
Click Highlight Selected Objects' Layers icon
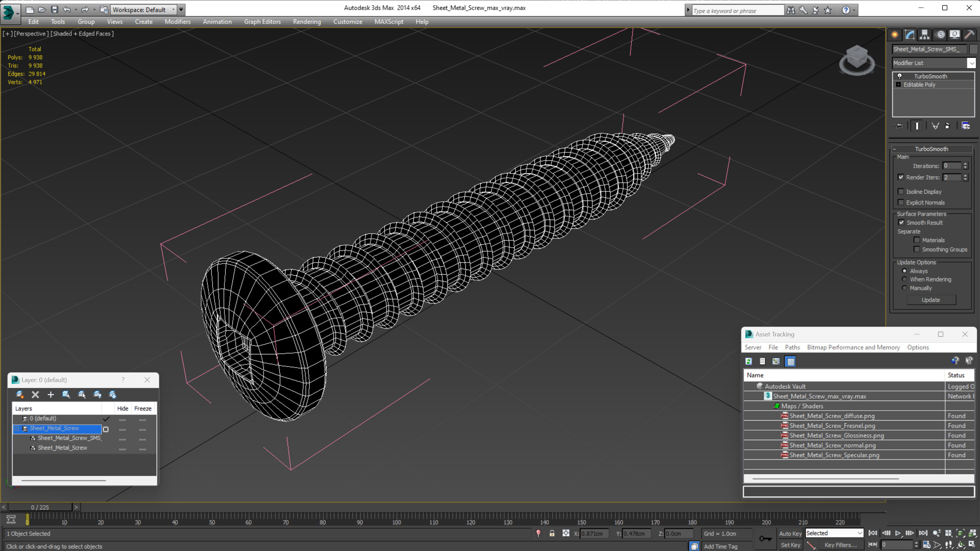point(82,394)
